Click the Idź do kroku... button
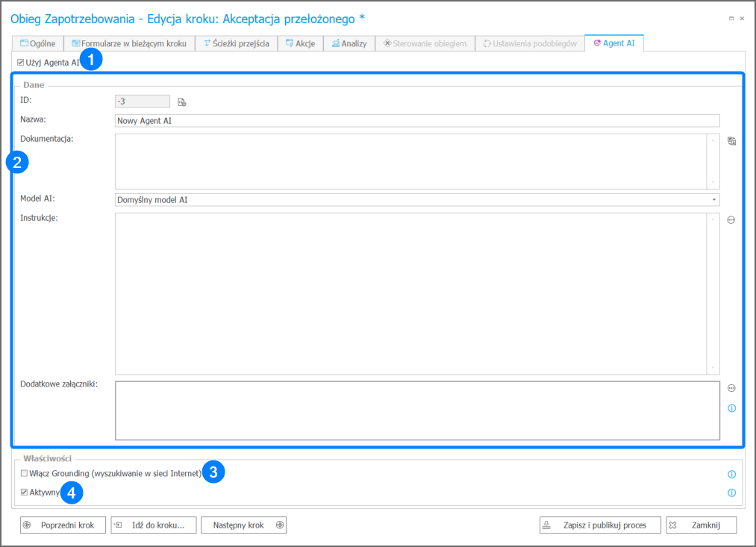756x547 pixels. coord(153,525)
